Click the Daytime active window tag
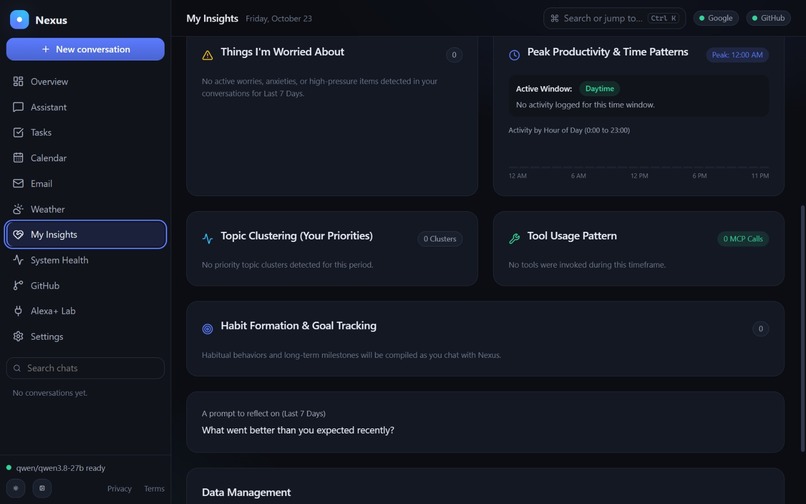 pos(599,88)
